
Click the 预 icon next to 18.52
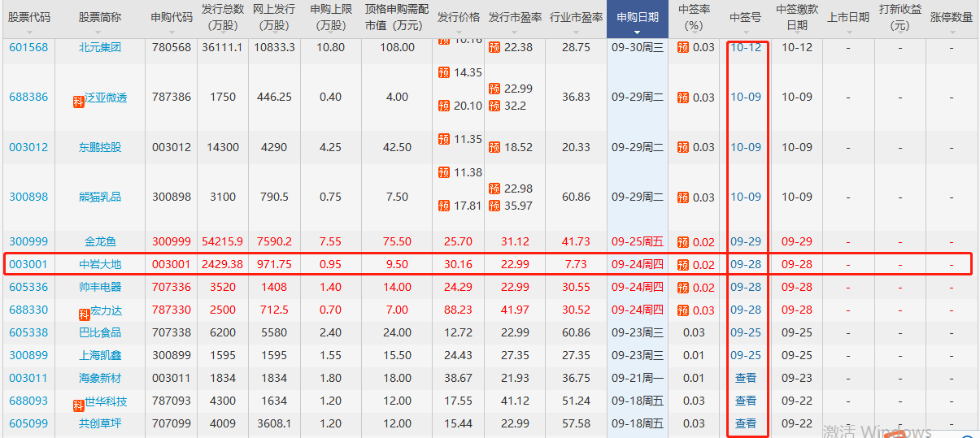click(494, 147)
